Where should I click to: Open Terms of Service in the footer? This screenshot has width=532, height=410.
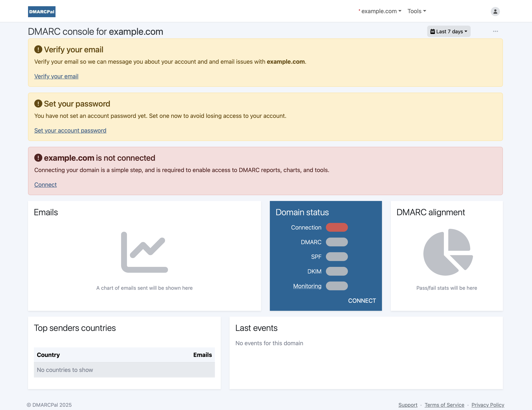[x=444, y=405]
